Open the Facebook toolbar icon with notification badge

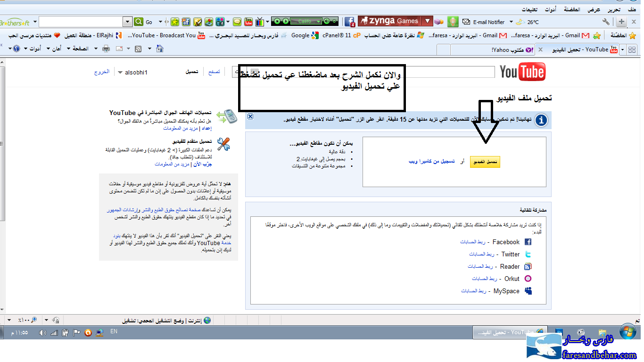point(349,22)
